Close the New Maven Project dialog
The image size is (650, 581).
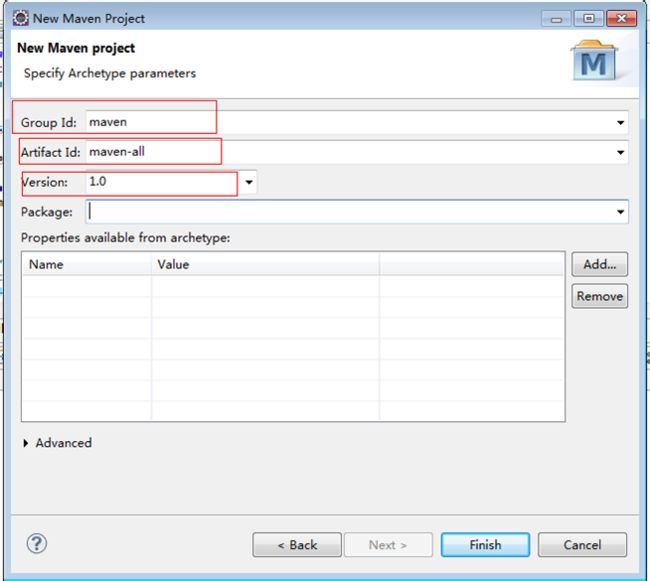[x=621, y=19]
